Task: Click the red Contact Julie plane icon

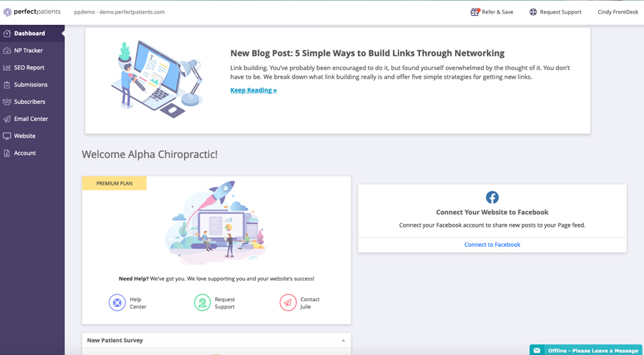Action: pos(288,303)
